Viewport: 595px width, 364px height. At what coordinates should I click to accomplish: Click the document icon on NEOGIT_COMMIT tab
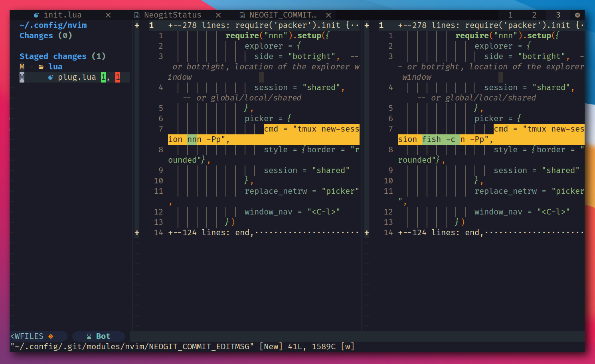pyautogui.click(x=242, y=15)
